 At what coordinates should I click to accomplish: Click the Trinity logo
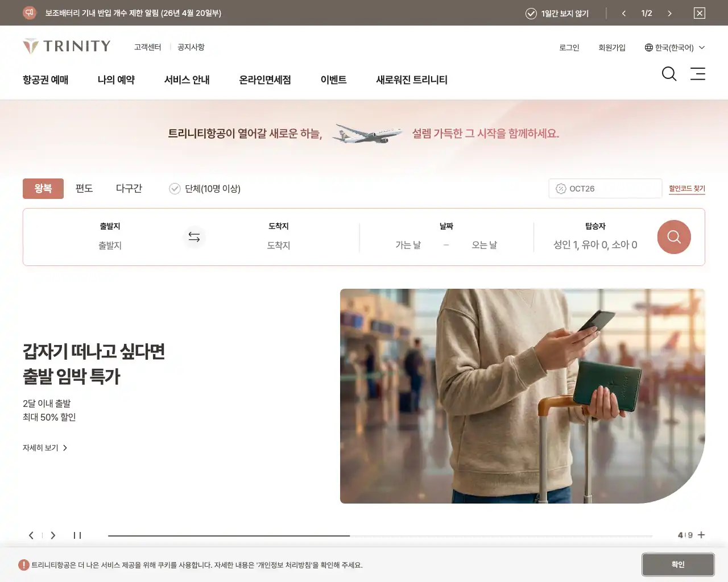(x=67, y=46)
